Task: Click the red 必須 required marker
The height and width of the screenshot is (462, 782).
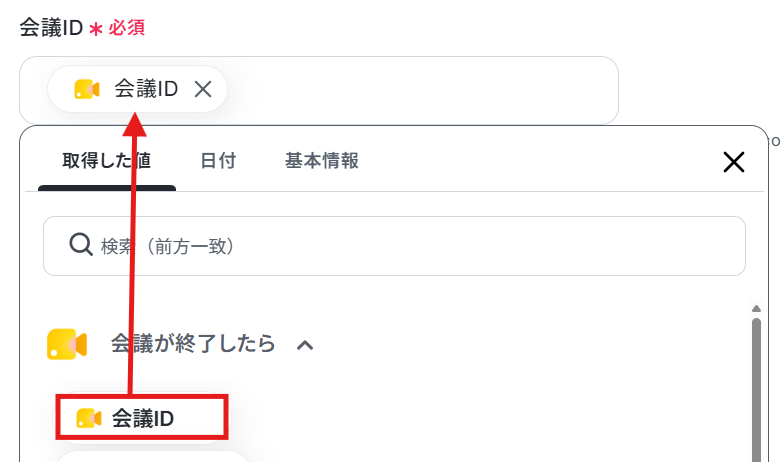Action: 127,27
